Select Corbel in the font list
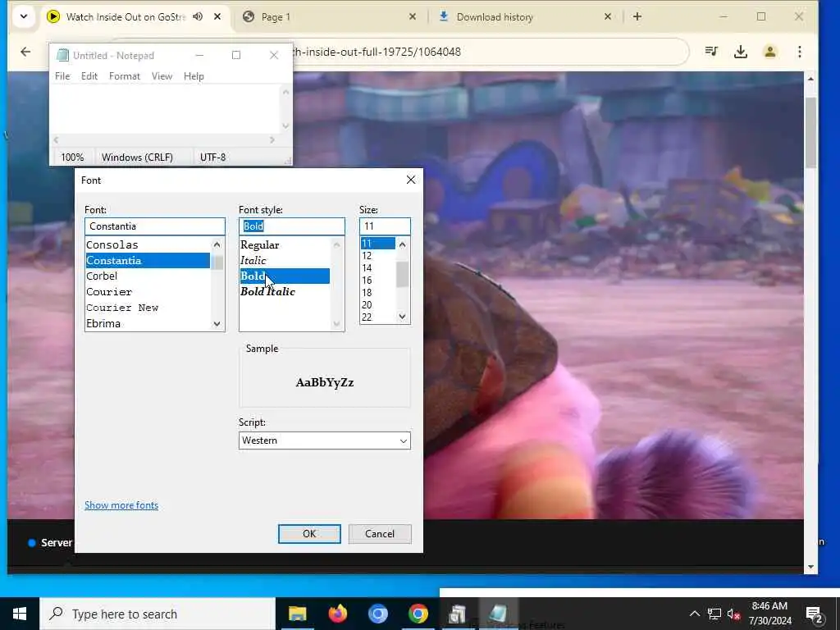This screenshot has width=840, height=630. (x=148, y=276)
